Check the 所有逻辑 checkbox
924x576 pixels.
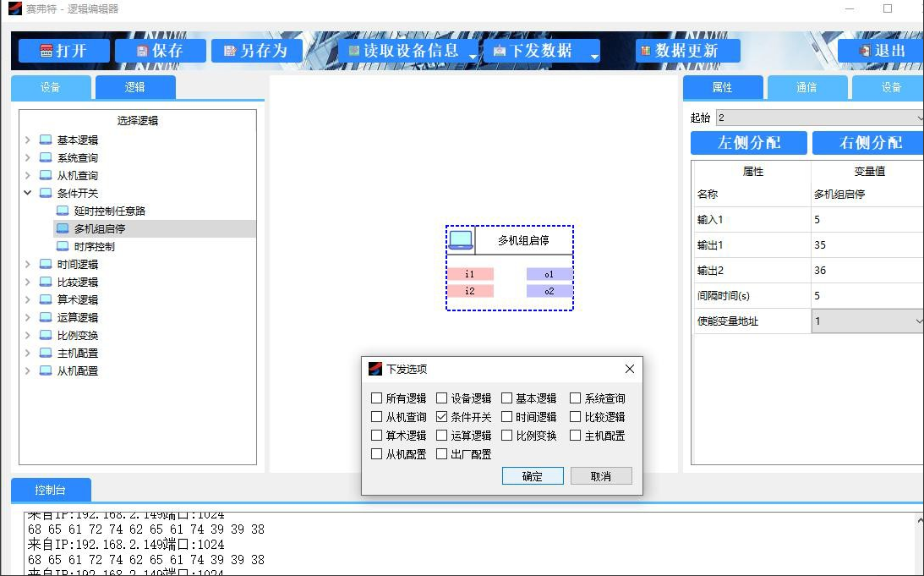377,398
